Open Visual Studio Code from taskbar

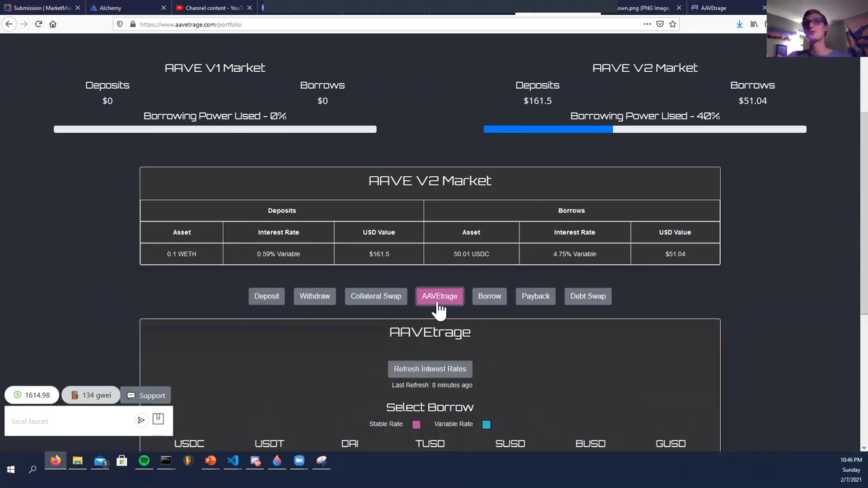233,461
